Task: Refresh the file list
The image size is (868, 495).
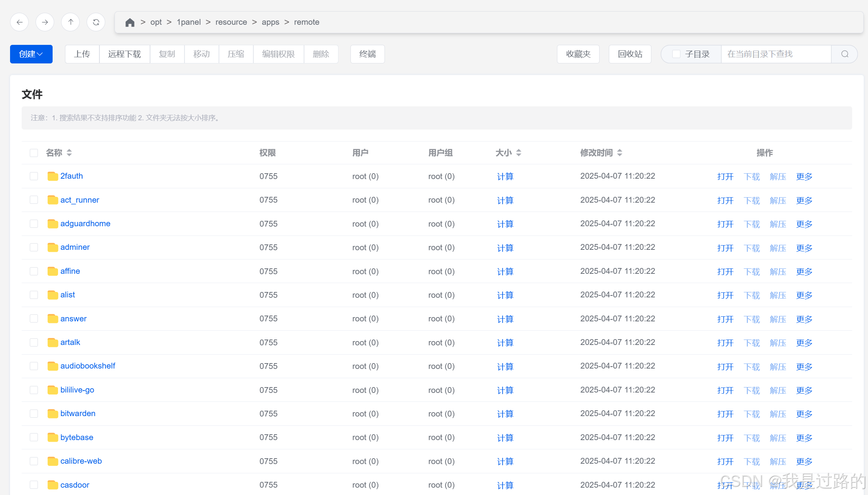Action: 96,22
